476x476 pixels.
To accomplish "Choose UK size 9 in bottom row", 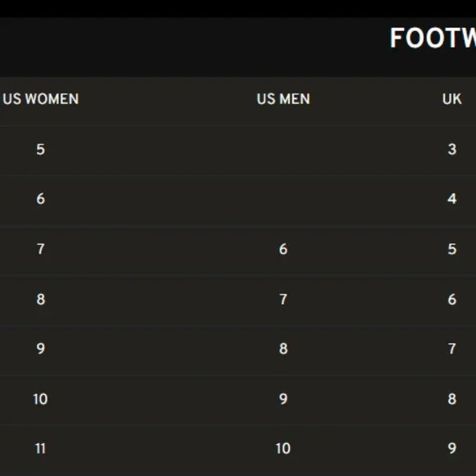I will (x=452, y=448).
